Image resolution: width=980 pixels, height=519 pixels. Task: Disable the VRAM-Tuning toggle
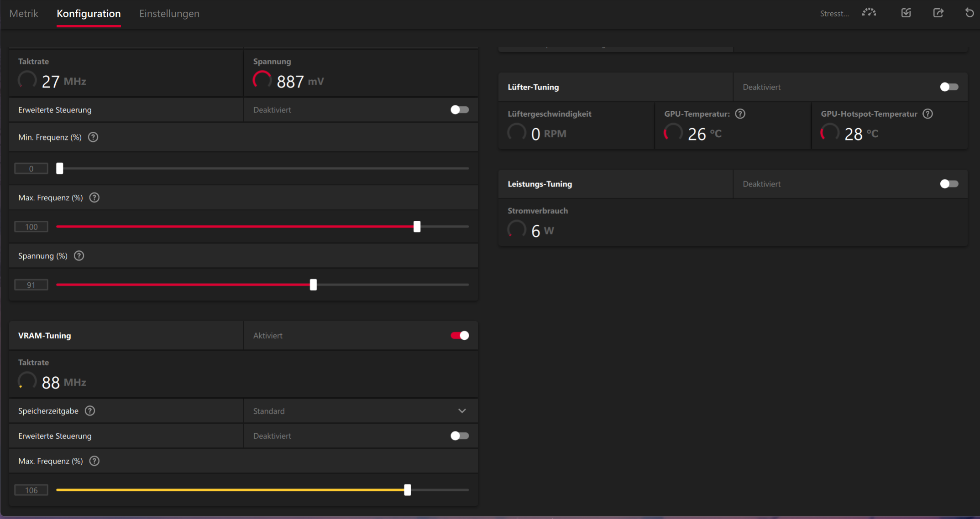pos(460,336)
